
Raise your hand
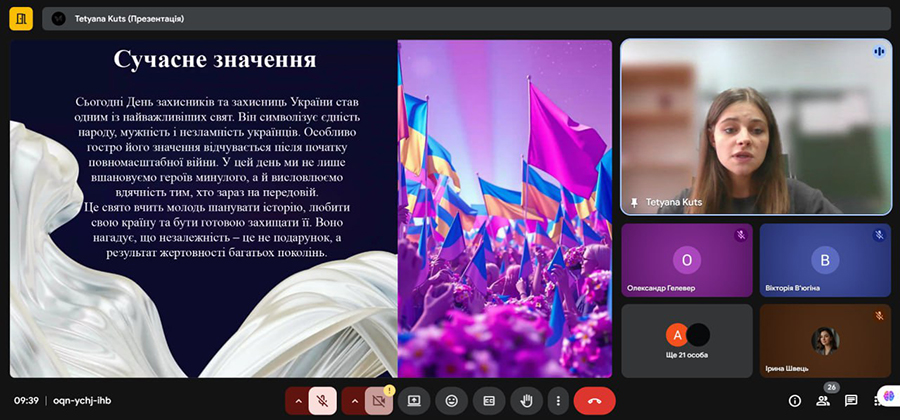click(x=526, y=401)
